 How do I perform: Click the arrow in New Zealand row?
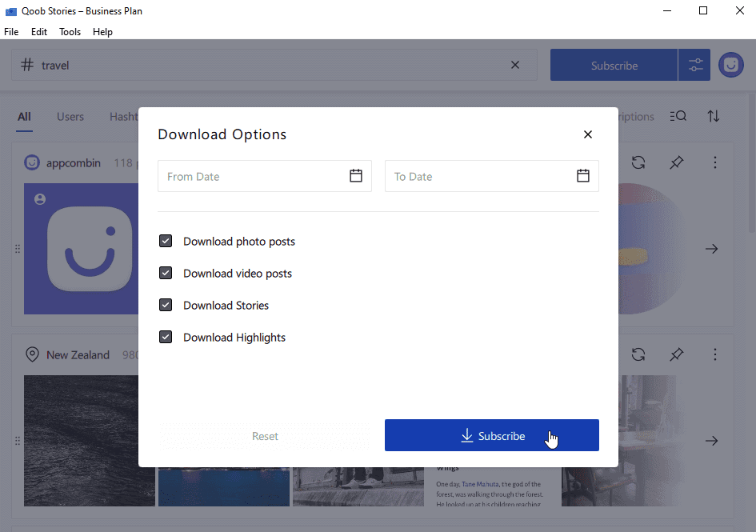tap(712, 441)
